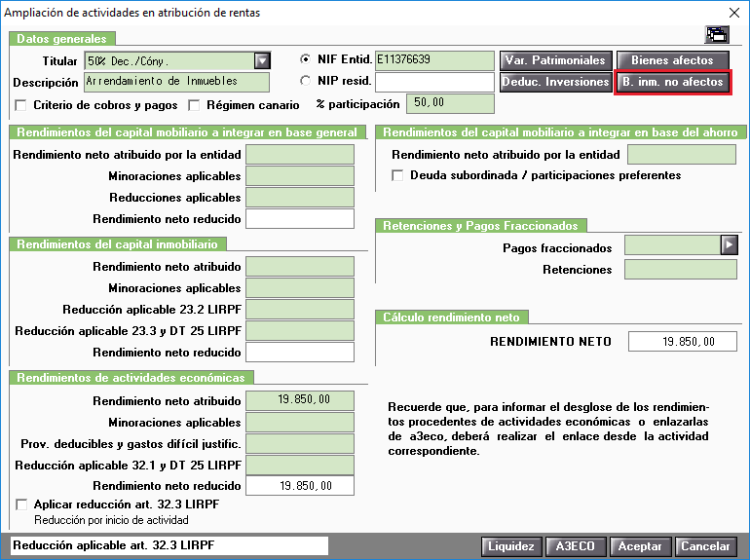Toggle the Régimen canario checkbox
Screen dimensions: 750x560
coord(194,105)
